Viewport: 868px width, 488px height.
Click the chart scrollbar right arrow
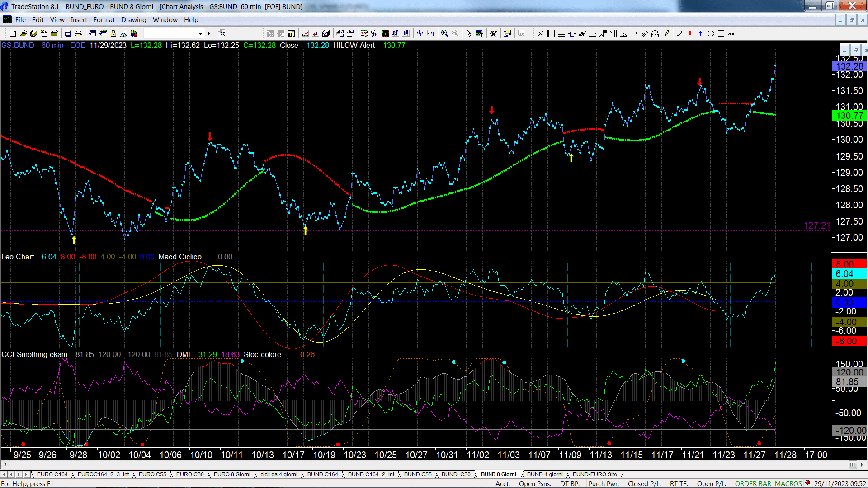point(863,465)
